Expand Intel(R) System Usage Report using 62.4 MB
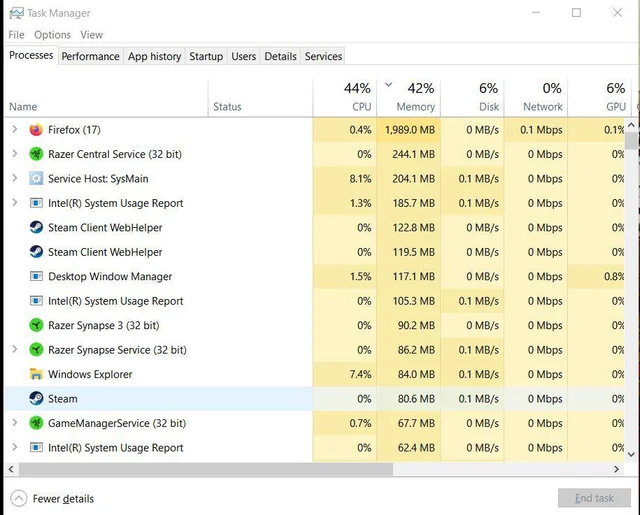Viewport: 640px width, 515px height. pyautogui.click(x=15, y=447)
